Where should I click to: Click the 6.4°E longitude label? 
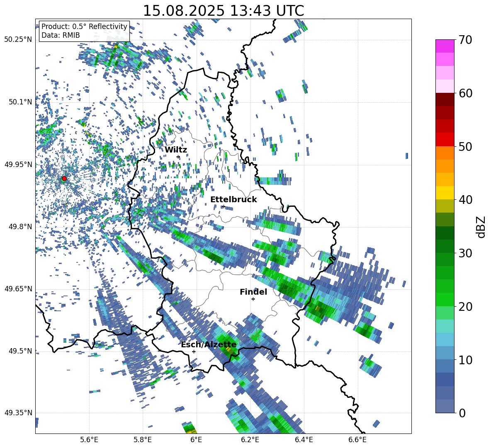click(304, 440)
